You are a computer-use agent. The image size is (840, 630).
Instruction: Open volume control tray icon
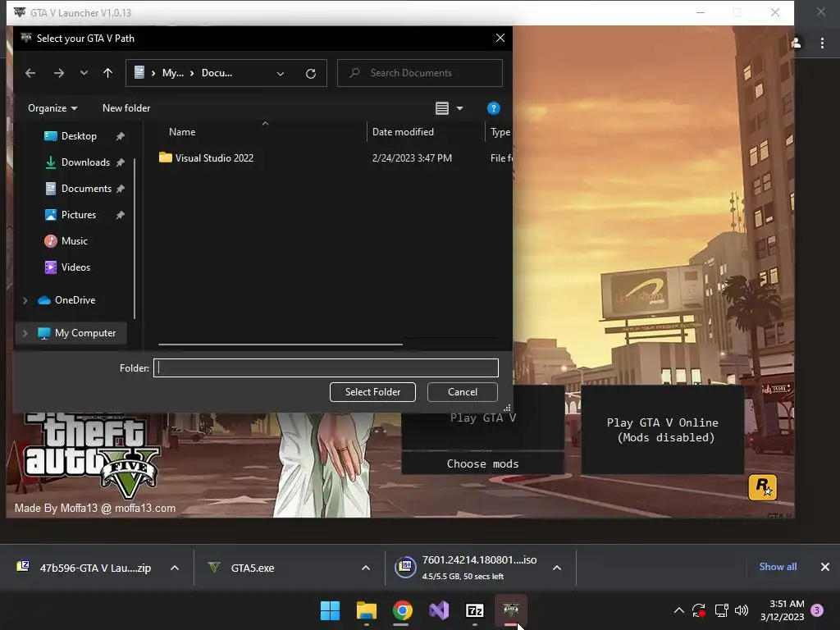(742, 610)
